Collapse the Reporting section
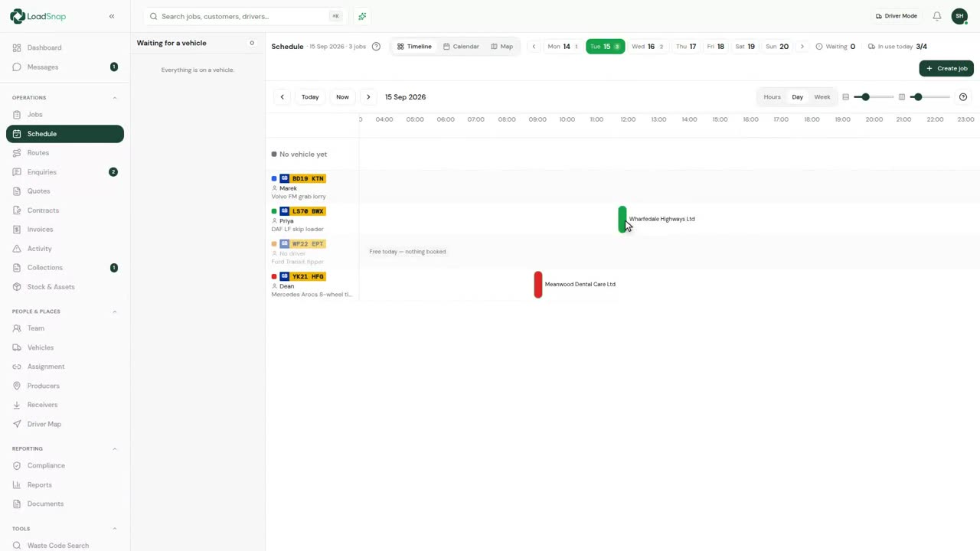Screen dimensions: 980x551 point(115,448)
